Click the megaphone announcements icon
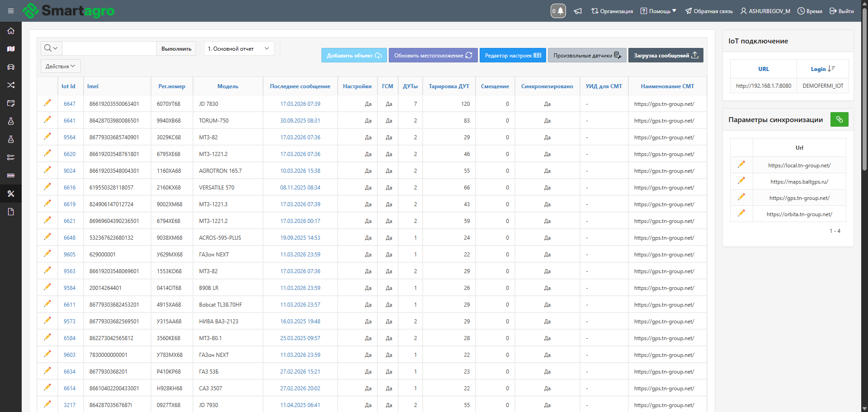Image resolution: width=868 pixels, height=412 pixels. [x=578, y=11]
